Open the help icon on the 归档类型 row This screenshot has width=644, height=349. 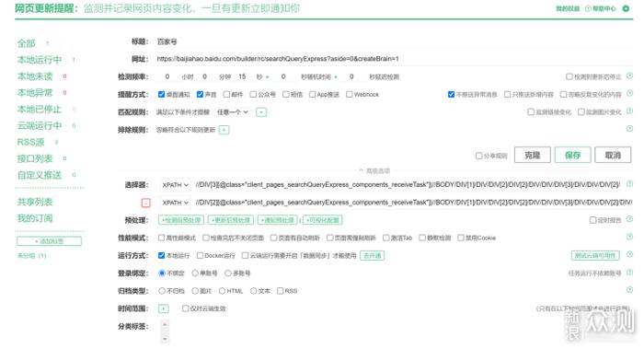(629, 290)
